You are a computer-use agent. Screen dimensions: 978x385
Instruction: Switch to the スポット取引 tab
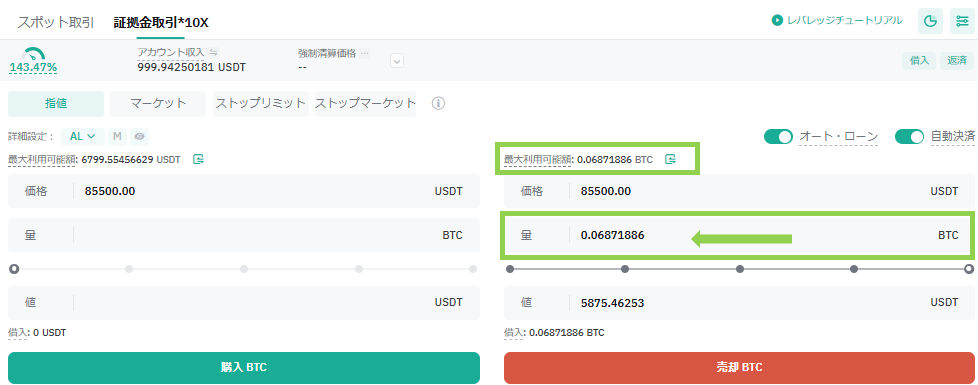coord(56,23)
